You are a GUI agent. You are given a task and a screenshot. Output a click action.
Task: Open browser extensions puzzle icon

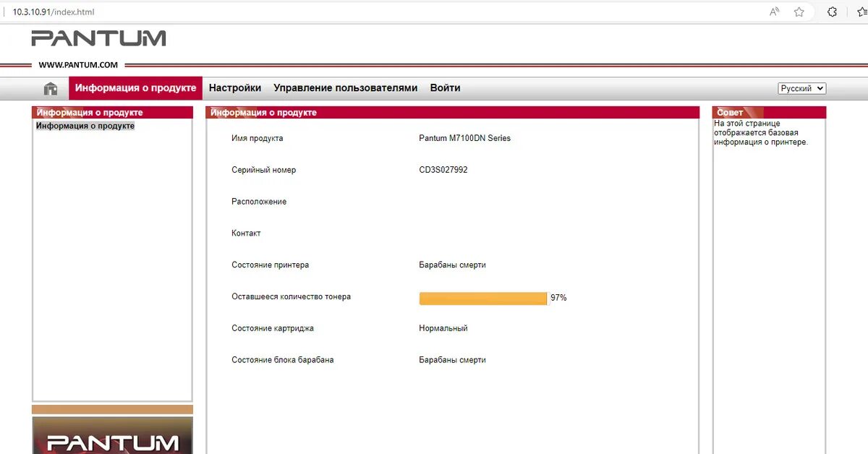[833, 12]
